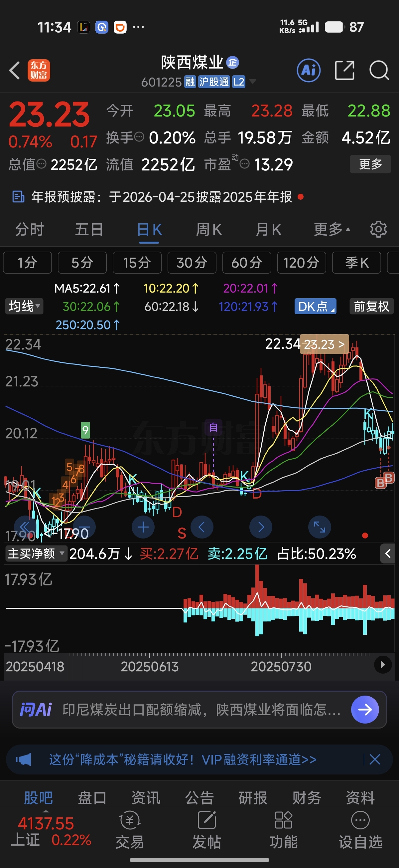
Task: Open the search magnifier icon
Action: pyautogui.click(x=379, y=71)
